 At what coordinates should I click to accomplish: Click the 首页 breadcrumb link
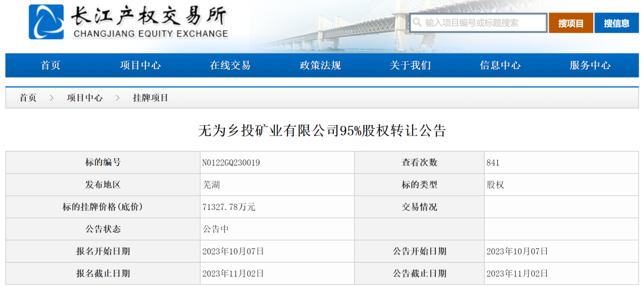click(x=27, y=98)
